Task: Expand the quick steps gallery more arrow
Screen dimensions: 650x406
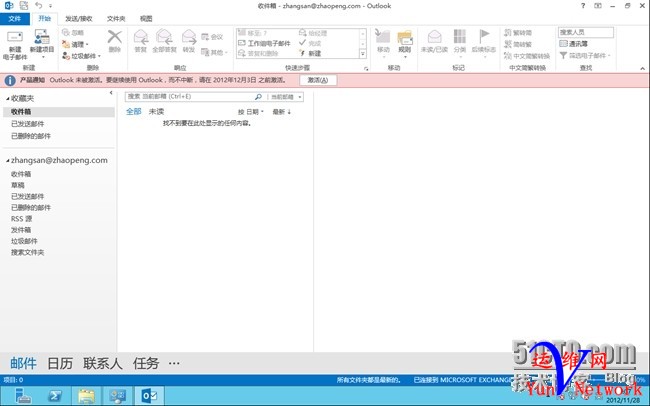Action: click(x=363, y=54)
